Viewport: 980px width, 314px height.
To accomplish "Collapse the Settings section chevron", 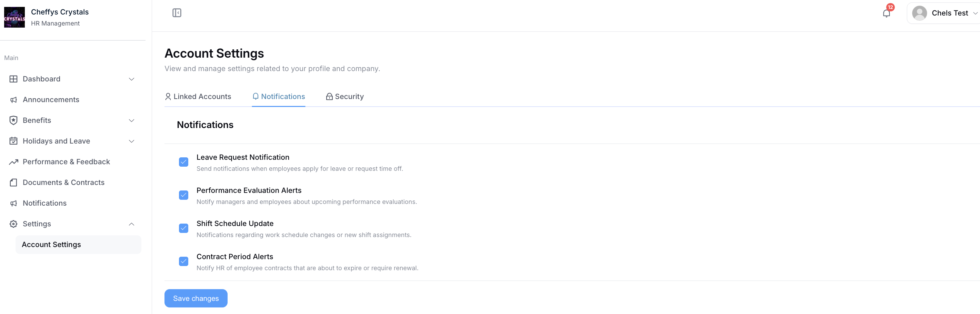I will (132, 224).
